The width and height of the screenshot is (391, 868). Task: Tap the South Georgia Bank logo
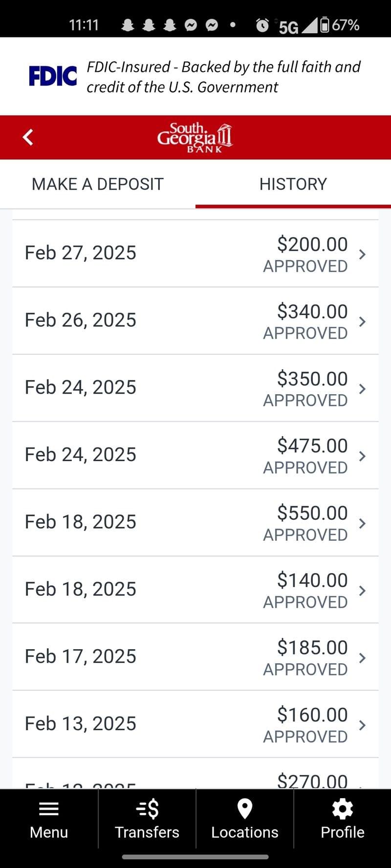coord(195,137)
